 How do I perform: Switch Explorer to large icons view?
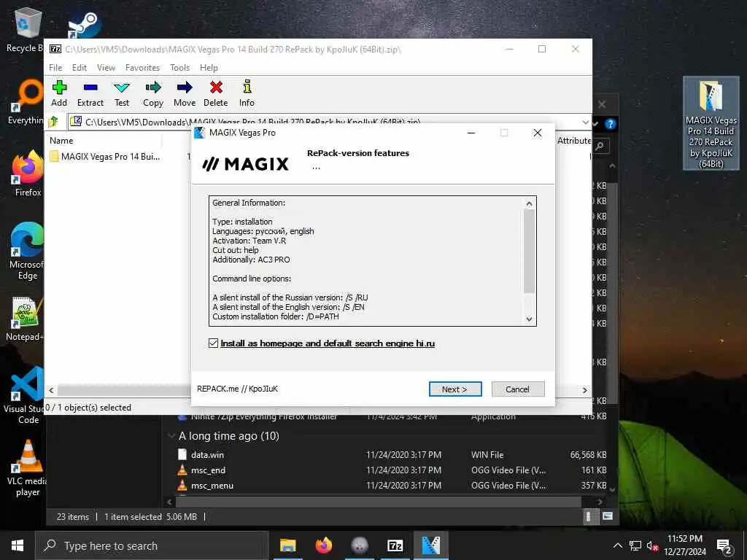[x=608, y=516]
